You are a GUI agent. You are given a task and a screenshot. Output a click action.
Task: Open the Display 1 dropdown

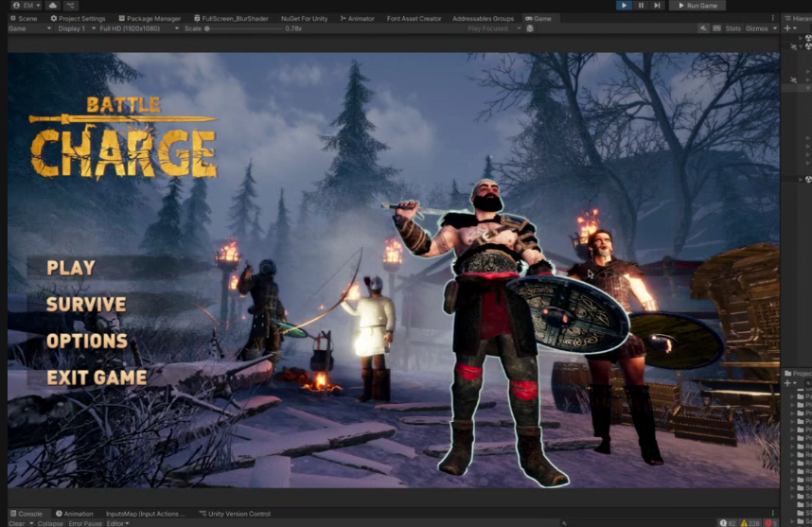click(76, 28)
